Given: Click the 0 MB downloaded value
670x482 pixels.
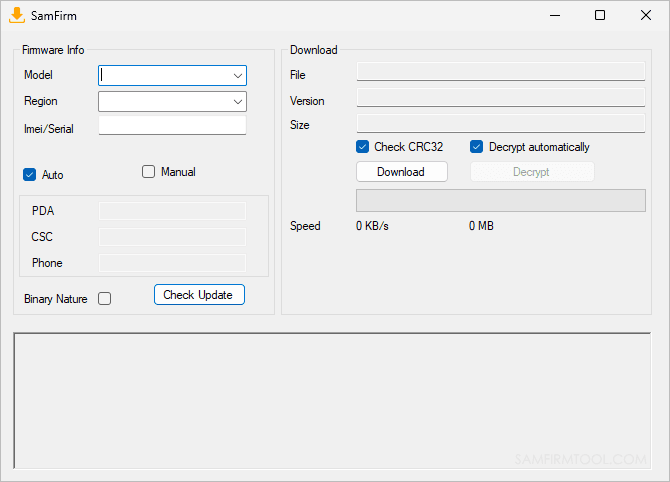Looking at the screenshot, I should [x=481, y=226].
